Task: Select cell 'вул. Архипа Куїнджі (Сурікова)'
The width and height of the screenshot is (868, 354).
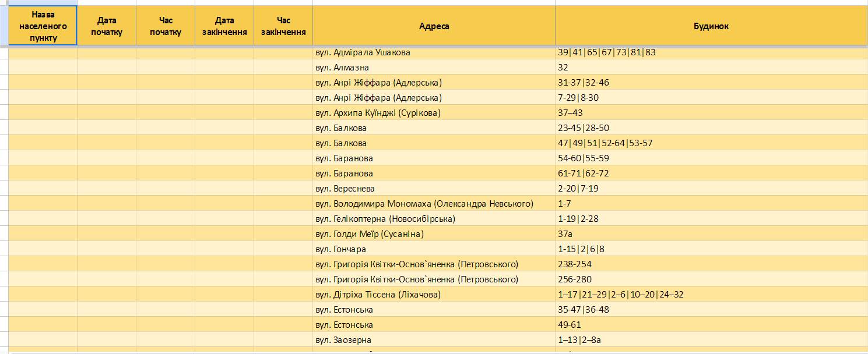Action: (434, 112)
